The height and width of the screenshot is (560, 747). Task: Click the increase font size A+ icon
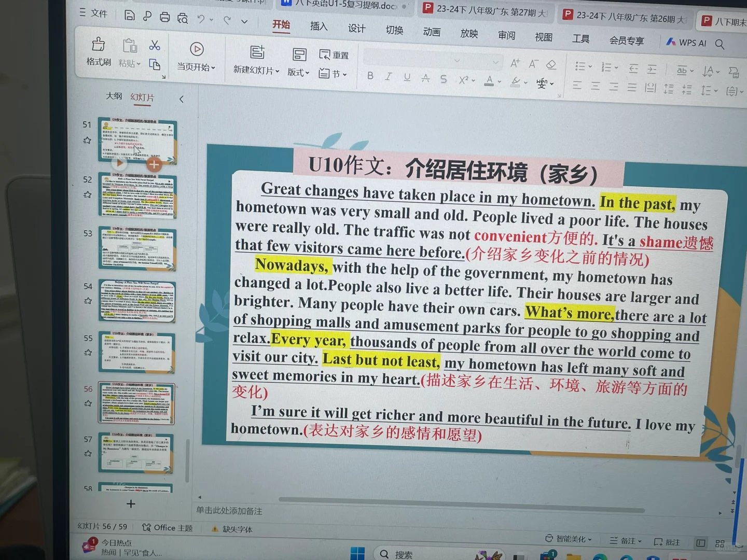[x=515, y=63]
